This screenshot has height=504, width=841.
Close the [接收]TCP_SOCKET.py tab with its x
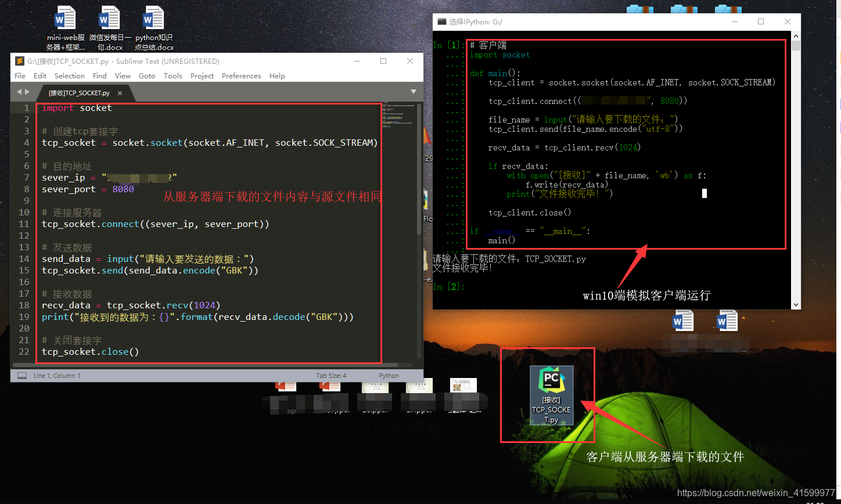point(120,93)
